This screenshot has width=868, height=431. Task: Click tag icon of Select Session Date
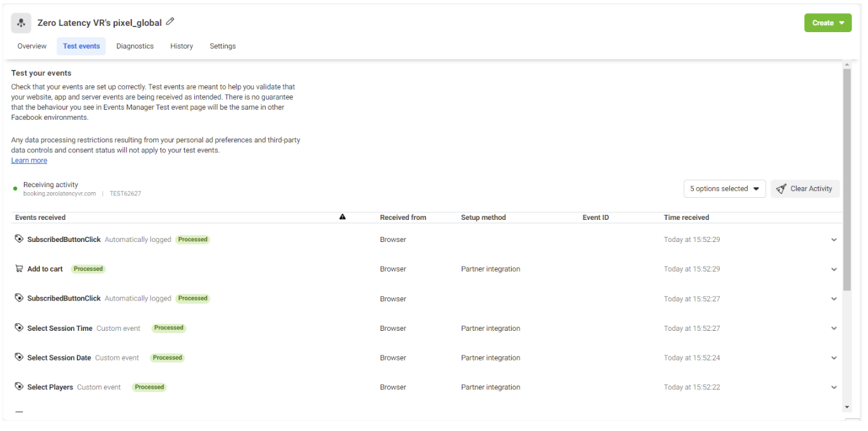tap(19, 357)
